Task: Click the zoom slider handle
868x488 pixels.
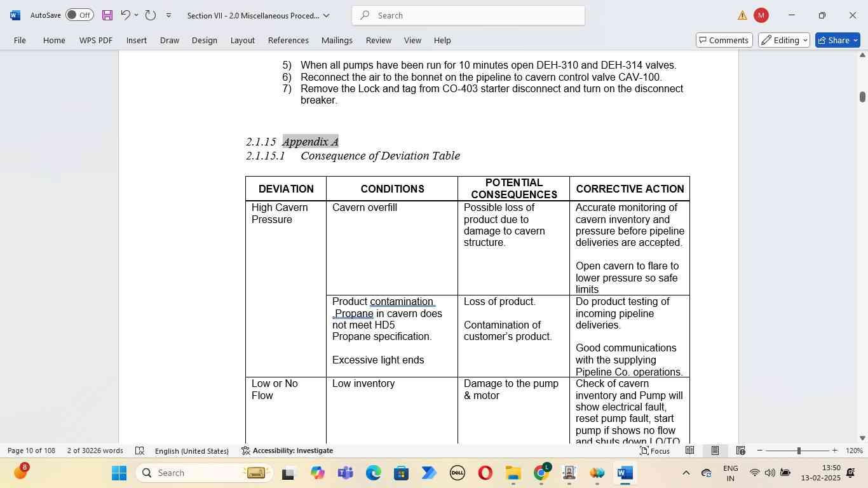Action: (x=799, y=451)
